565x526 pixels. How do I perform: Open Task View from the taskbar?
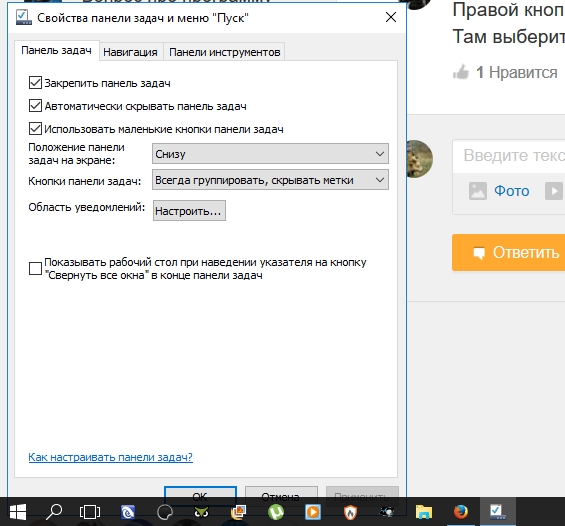click(x=90, y=512)
